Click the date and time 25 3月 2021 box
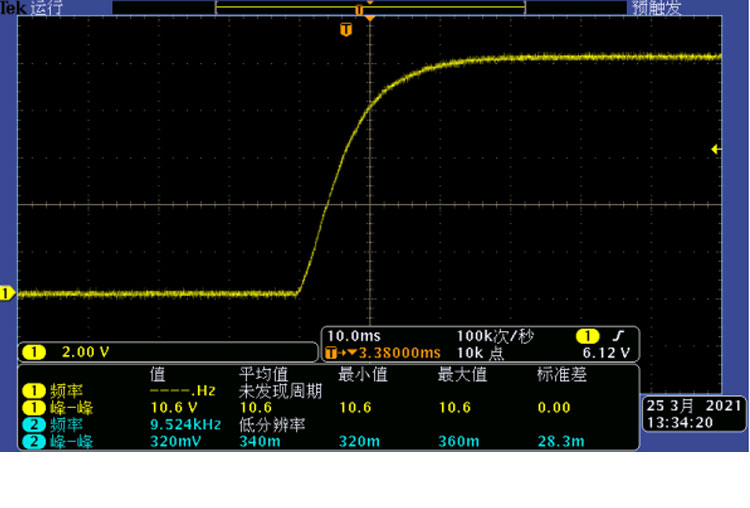The width and height of the screenshot is (750, 508). click(x=694, y=414)
